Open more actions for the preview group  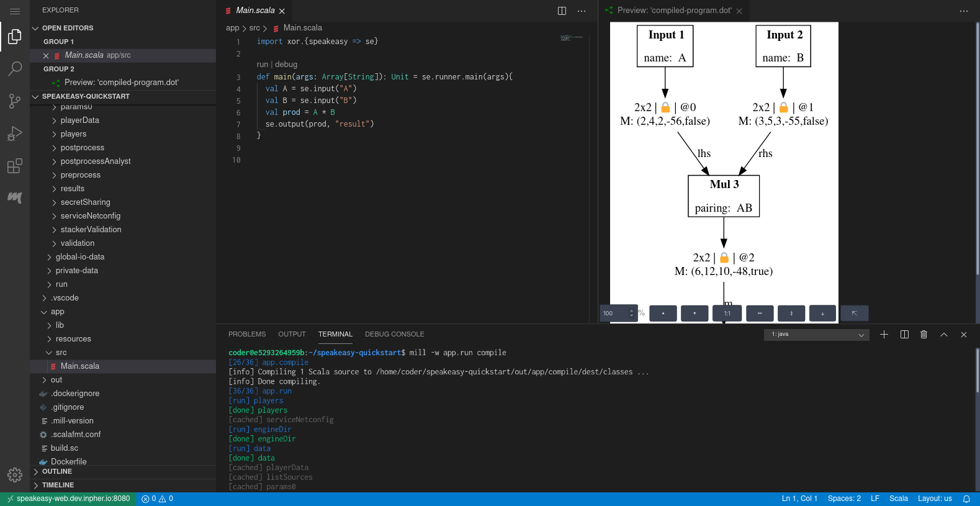point(964,11)
